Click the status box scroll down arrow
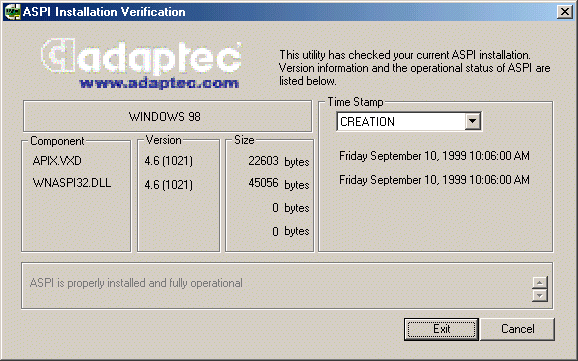This screenshot has height=361, width=578. [540, 295]
